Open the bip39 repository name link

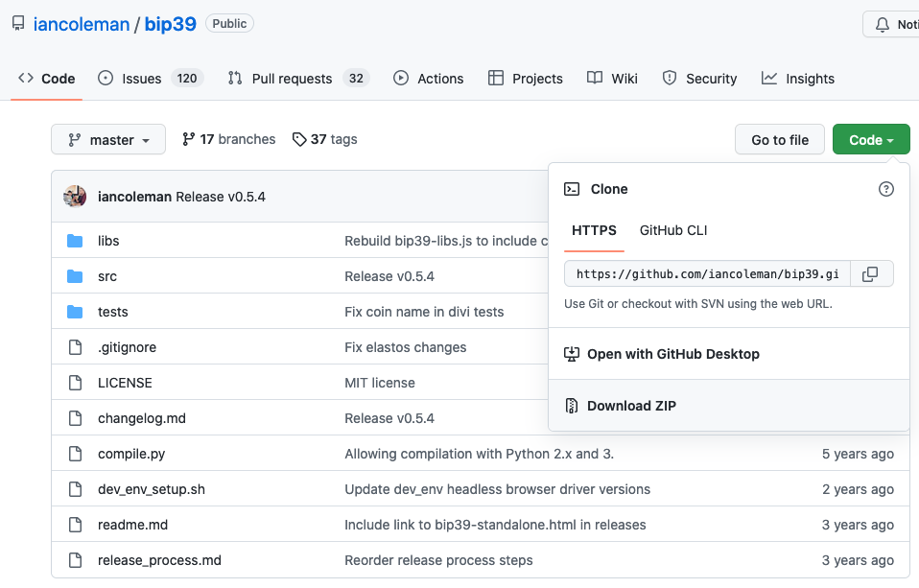pyautogui.click(x=171, y=24)
